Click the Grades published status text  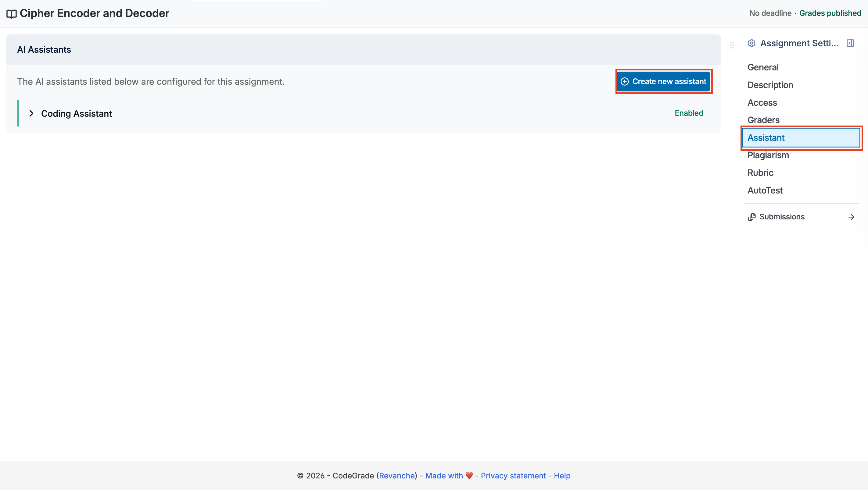830,13
